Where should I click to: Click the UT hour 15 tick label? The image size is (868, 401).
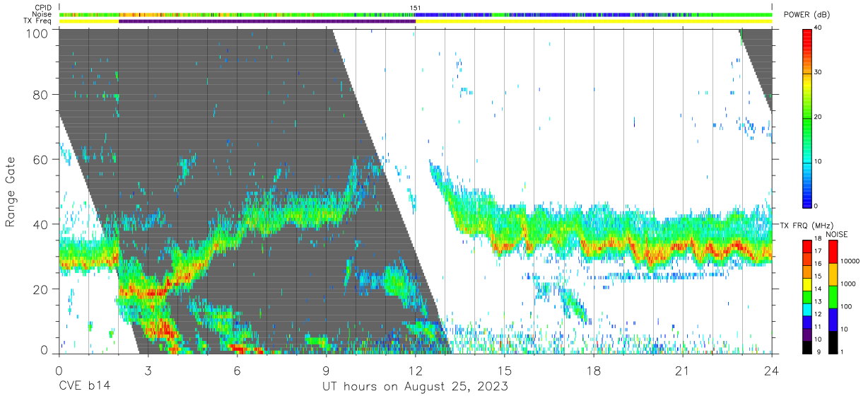pos(505,370)
